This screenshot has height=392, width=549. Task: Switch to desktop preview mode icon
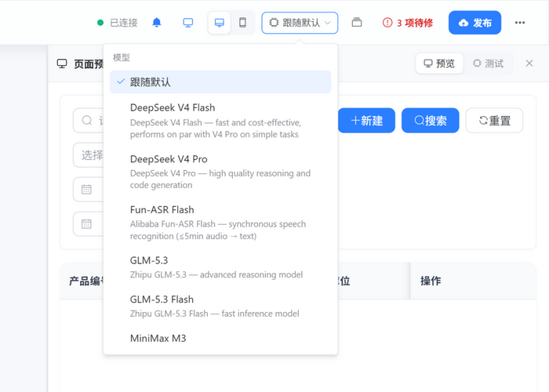point(220,23)
